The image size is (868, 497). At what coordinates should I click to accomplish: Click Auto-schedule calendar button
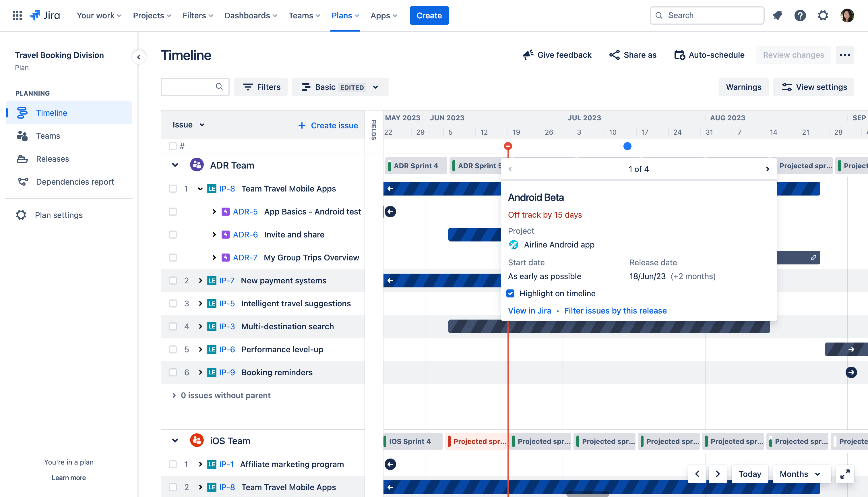[x=709, y=55]
